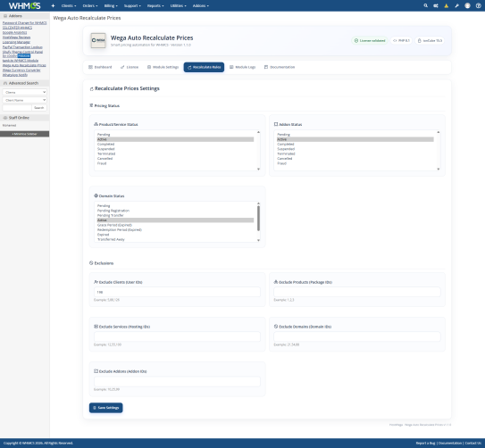The height and width of the screenshot is (448, 485).
Task: Open the Google Analytics sidebar link
Action: 15,32
